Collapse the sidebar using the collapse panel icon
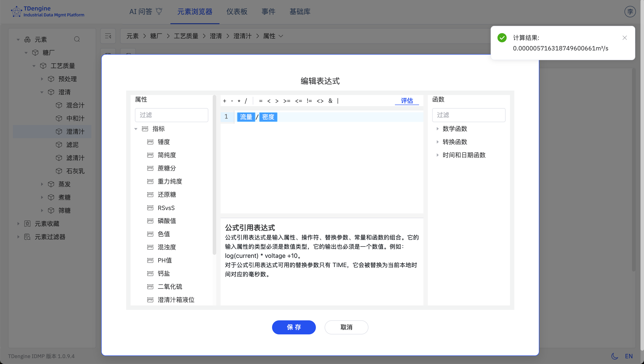Image resolution: width=644 pixels, height=364 pixels. [x=108, y=36]
